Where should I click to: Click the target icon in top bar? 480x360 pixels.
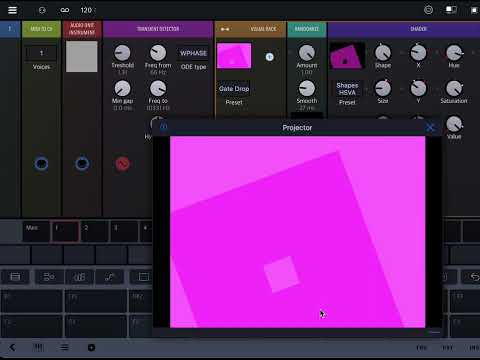(428, 10)
